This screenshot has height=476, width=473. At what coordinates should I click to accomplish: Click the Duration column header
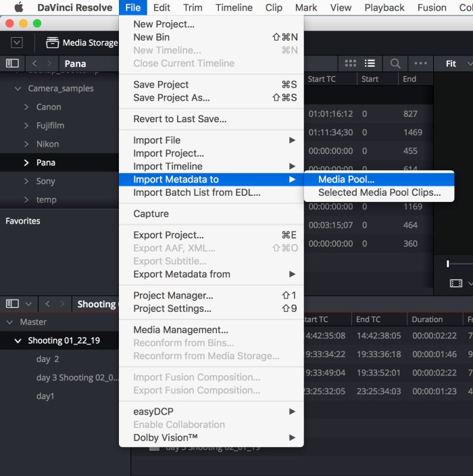(x=427, y=319)
